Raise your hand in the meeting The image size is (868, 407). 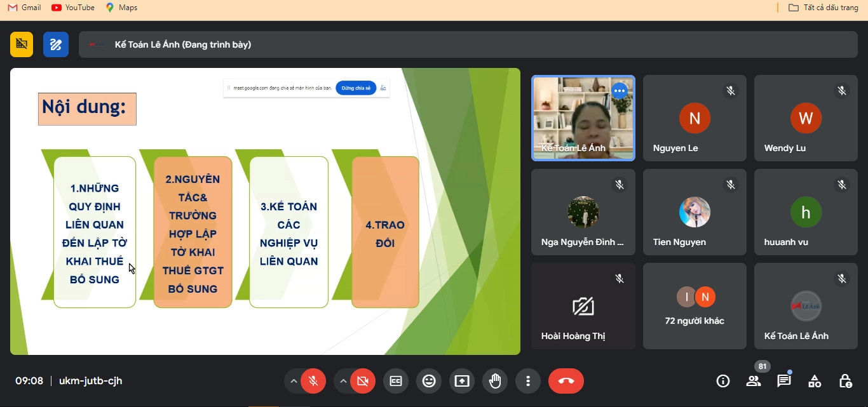[495, 381]
